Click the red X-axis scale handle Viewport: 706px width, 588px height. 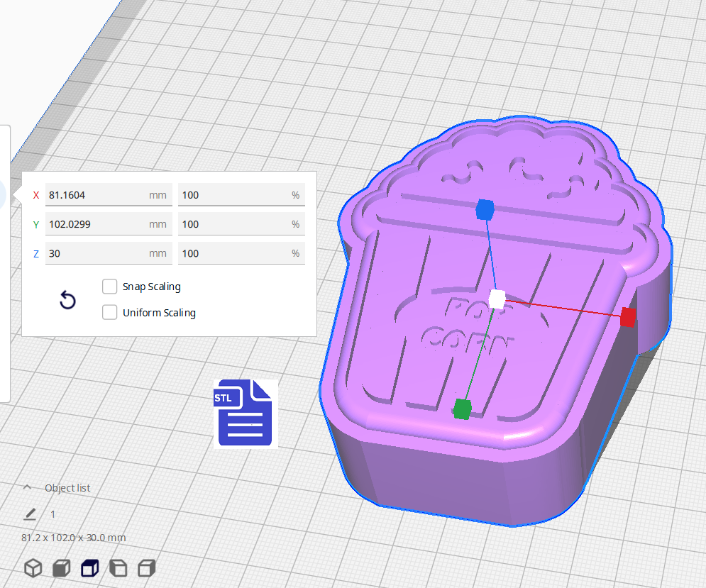point(627,318)
